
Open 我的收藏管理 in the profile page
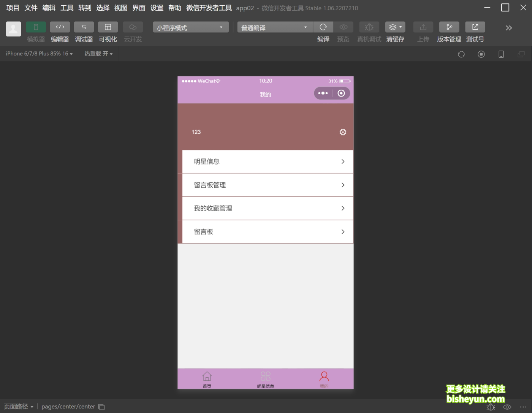(267, 208)
